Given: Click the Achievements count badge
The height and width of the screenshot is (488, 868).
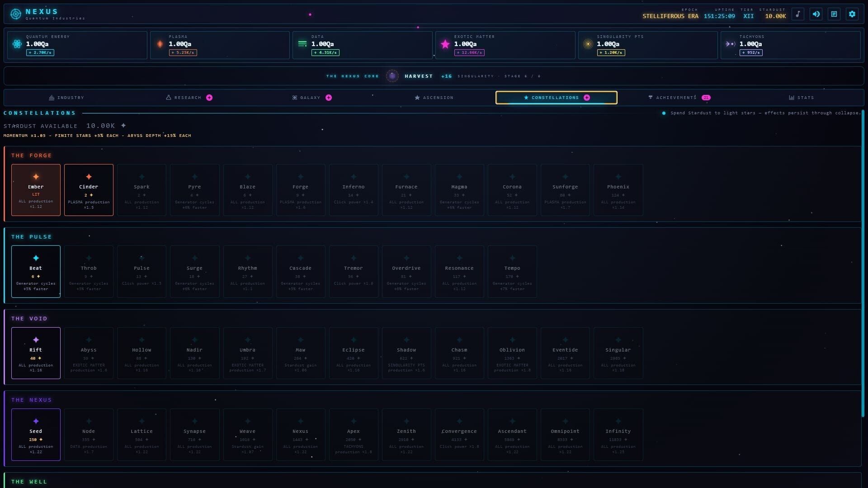Looking at the screenshot, I should pyautogui.click(x=706, y=98).
